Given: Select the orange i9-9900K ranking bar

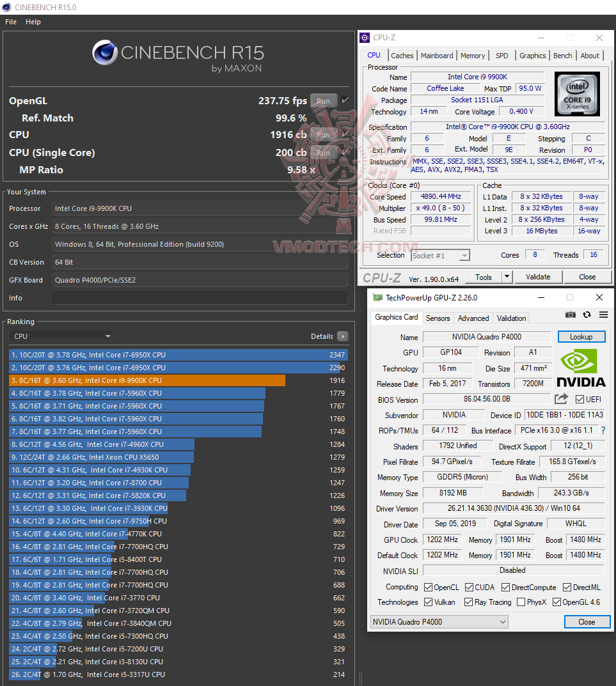Looking at the screenshot, I should (x=147, y=380).
